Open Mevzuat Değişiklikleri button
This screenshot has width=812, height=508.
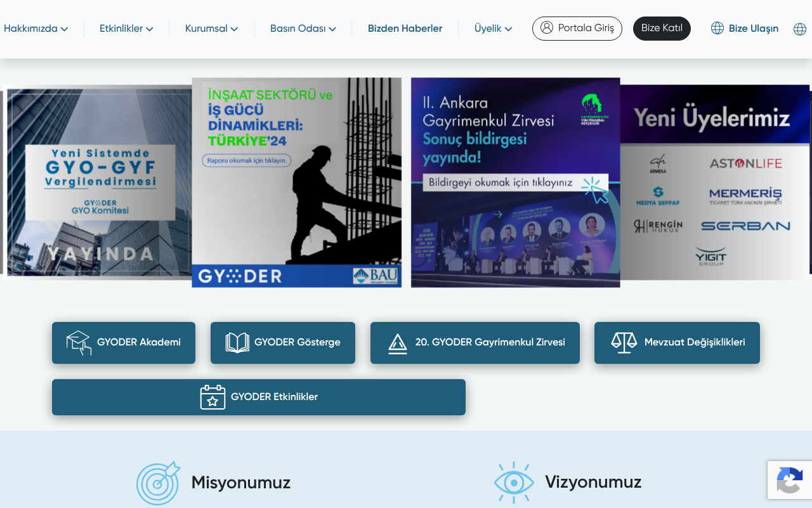click(677, 343)
